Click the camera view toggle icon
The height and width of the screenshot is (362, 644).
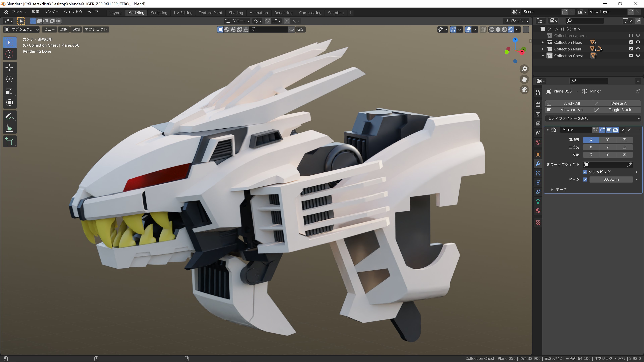tap(524, 89)
